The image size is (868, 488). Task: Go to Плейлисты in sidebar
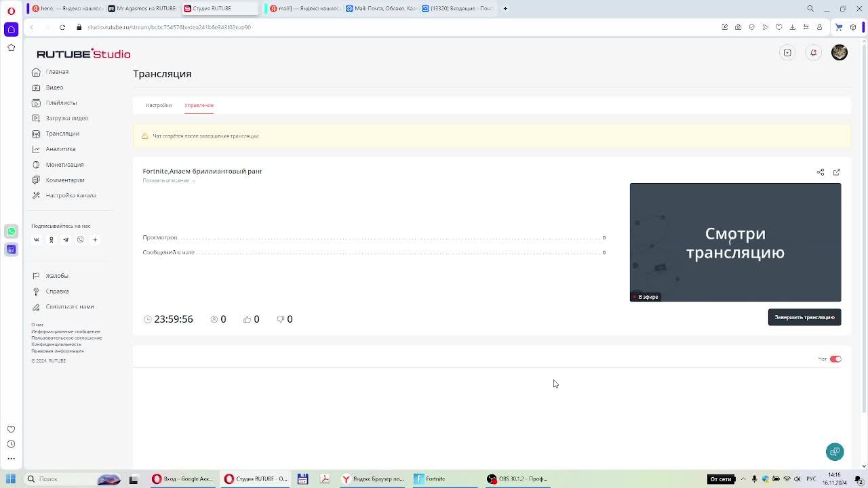tap(61, 103)
